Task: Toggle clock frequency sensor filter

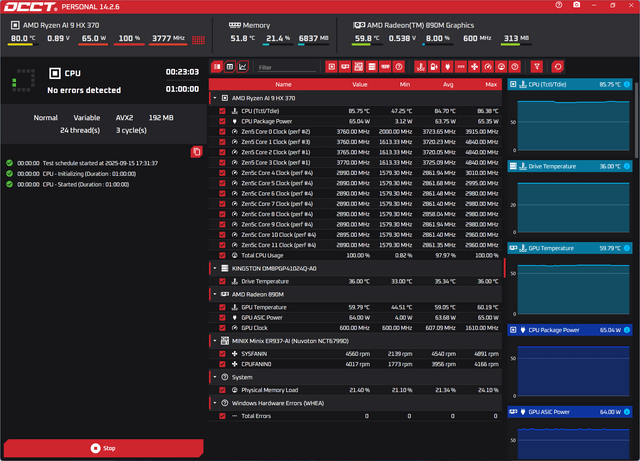Action: [488, 67]
